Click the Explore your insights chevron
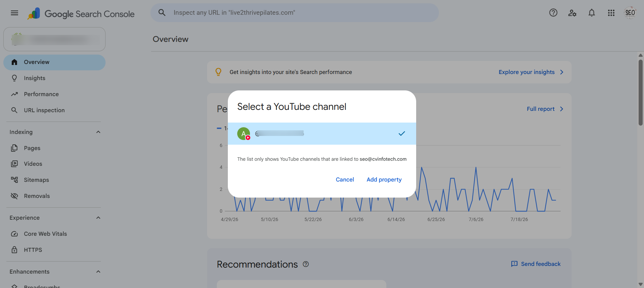 562,72
